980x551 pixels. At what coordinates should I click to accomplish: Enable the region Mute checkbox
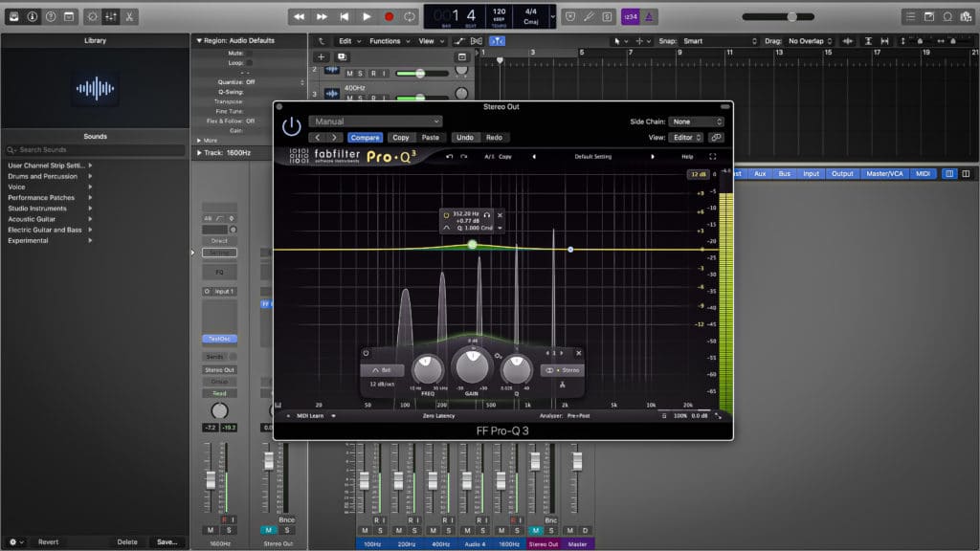[x=250, y=54]
